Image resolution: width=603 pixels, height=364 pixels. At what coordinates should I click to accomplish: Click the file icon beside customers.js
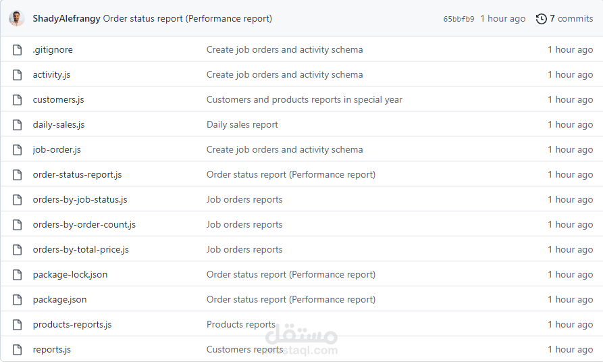pyautogui.click(x=18, y=100)
